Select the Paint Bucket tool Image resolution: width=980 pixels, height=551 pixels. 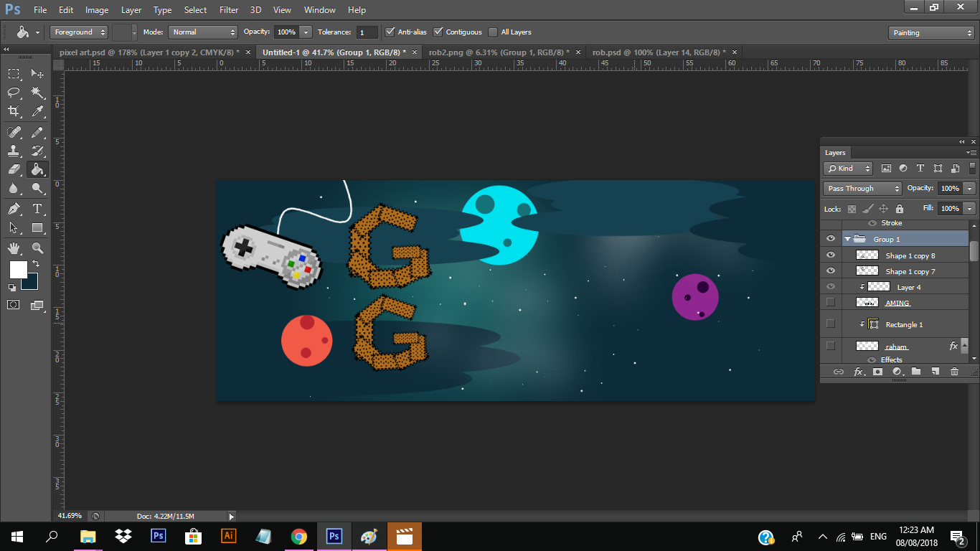click(x=37, y=169)
